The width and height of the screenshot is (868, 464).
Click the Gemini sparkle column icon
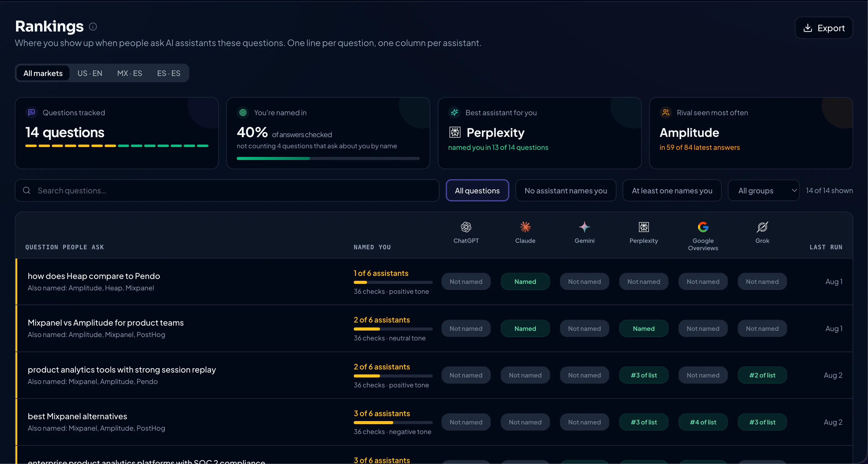pos(584,227)
